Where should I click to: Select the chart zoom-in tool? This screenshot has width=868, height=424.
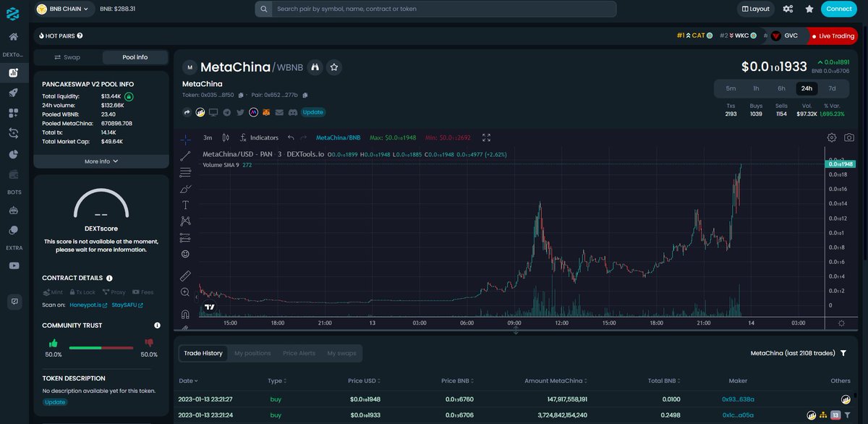185,292
